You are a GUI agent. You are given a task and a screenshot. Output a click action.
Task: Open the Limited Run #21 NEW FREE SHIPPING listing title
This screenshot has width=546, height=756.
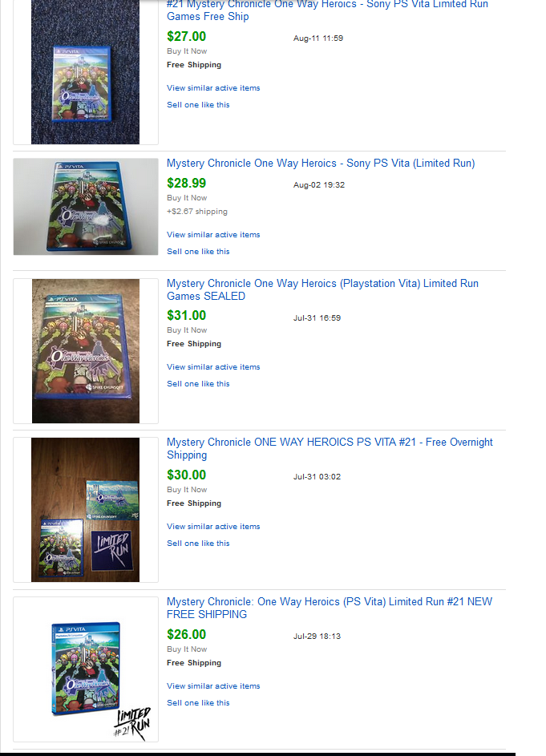[x=330, y=608]
